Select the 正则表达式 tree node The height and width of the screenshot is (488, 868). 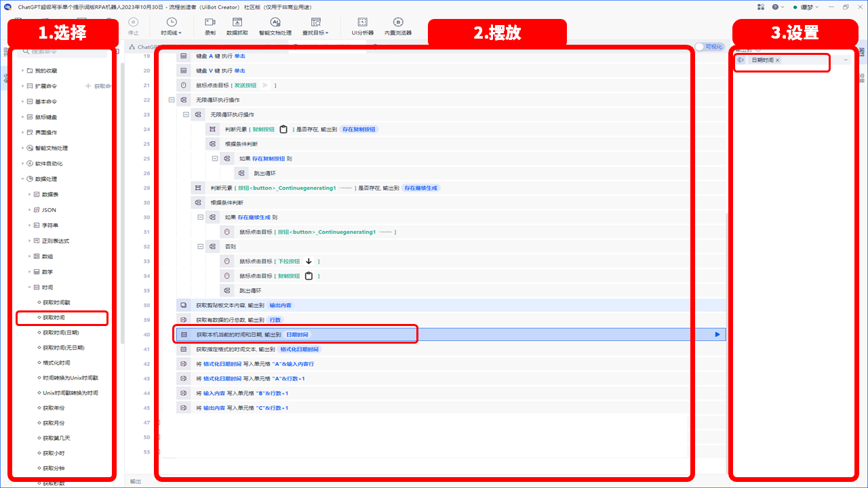tap(56, 241)
